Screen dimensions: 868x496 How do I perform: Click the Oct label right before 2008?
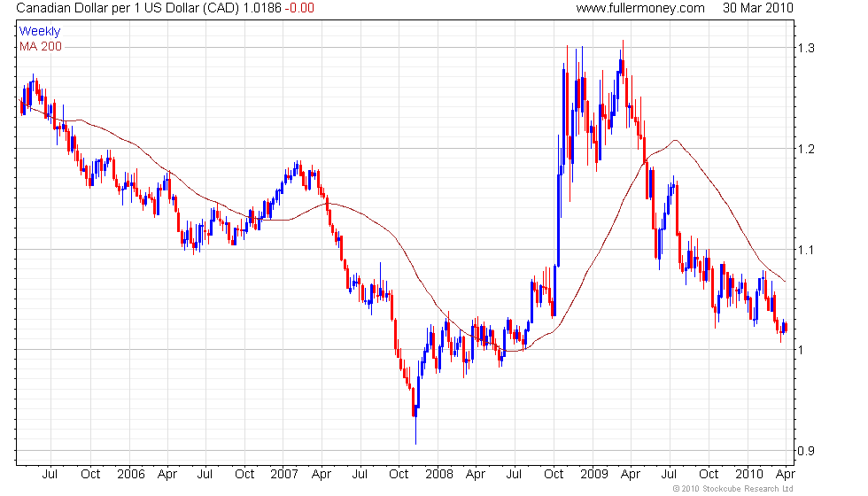click(399, 475)
